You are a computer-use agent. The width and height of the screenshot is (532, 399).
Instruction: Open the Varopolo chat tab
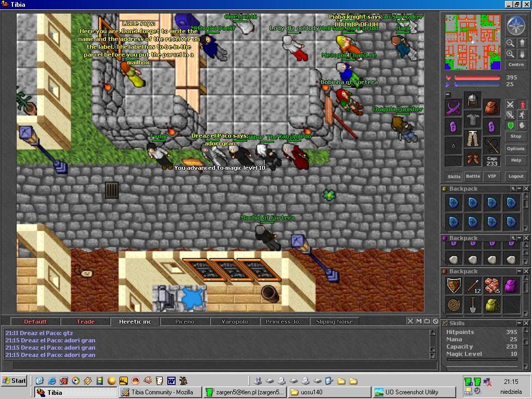point(235,322)
